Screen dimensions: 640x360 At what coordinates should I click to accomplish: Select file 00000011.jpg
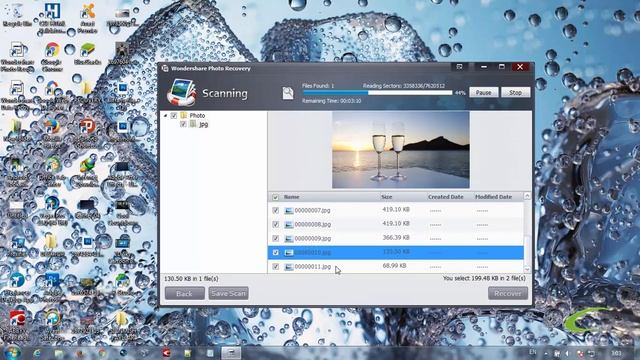click(x=312, y=267)
